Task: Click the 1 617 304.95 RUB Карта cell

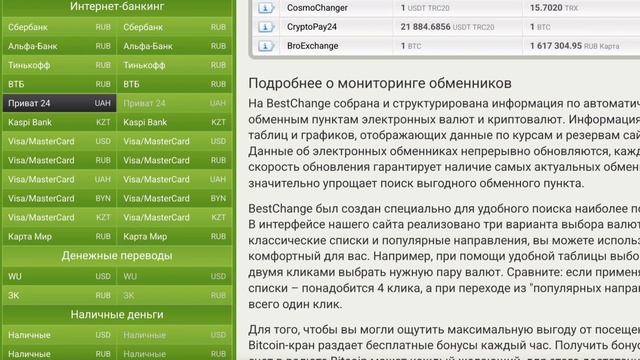Action: (x=581, y=46)
